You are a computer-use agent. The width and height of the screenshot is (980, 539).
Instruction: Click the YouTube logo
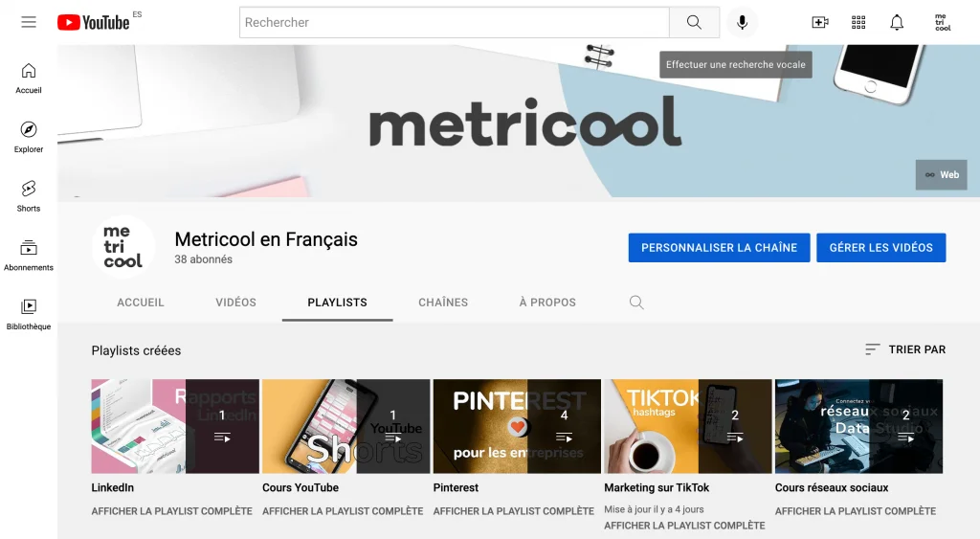94,23
